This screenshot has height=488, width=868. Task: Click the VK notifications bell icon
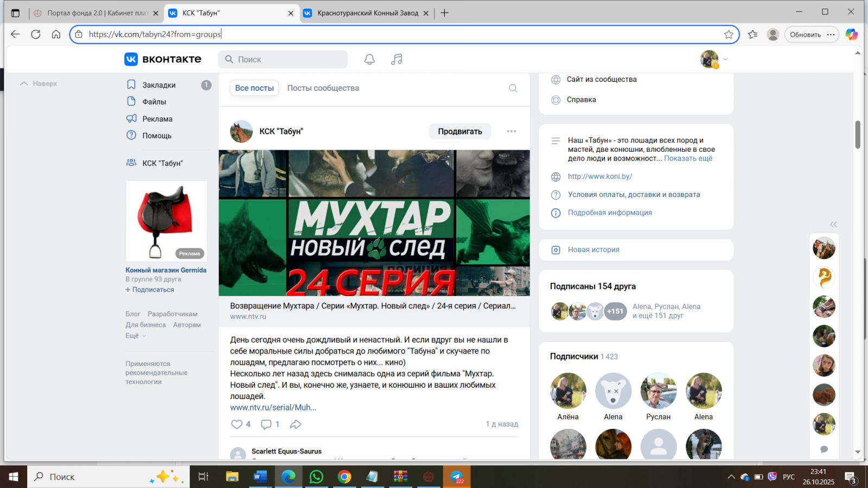pos(369,60)
